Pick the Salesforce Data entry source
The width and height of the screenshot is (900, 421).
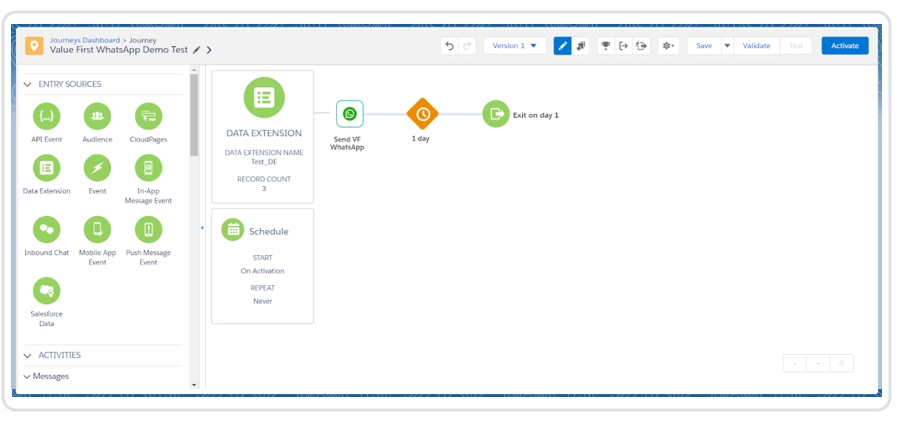[46, 291]
